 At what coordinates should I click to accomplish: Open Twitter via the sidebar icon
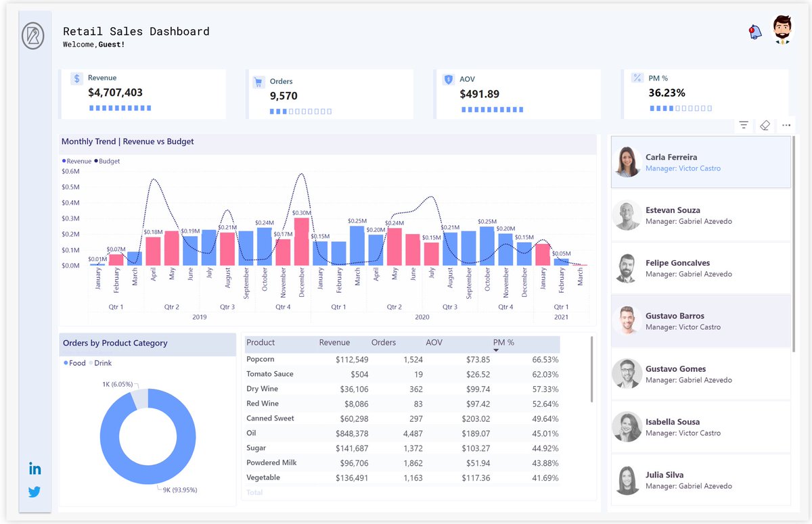[35, 492]
